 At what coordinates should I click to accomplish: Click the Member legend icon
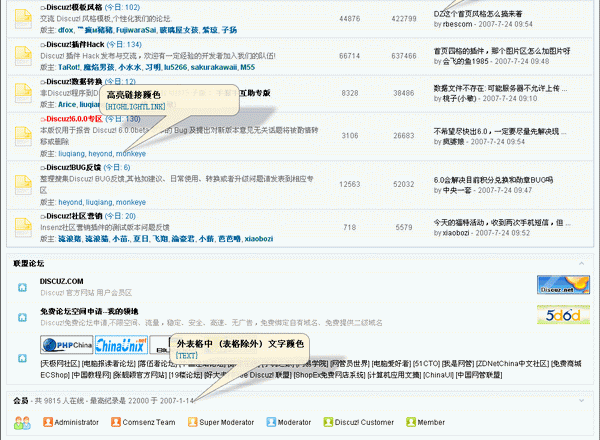[411, 422]
